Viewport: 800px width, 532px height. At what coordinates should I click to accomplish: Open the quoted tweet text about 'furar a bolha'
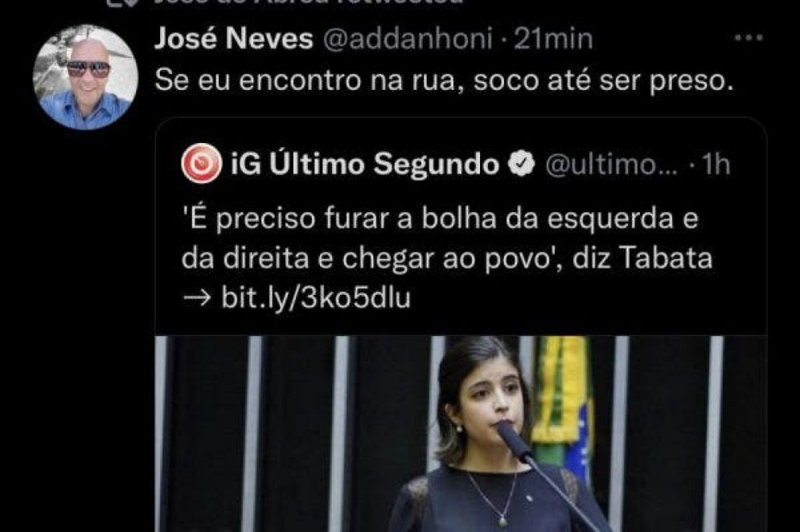(446, 258)
